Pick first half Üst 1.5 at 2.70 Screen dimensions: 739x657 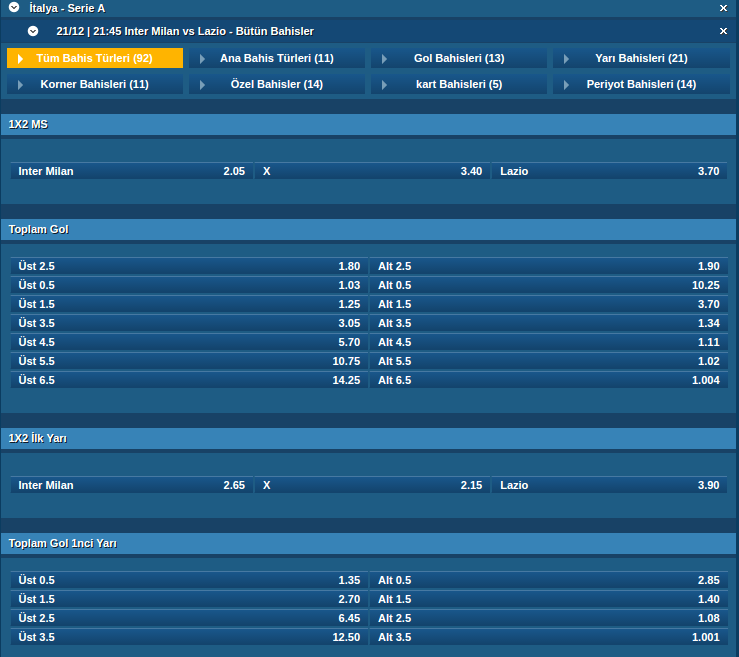(x=189, y=599)
